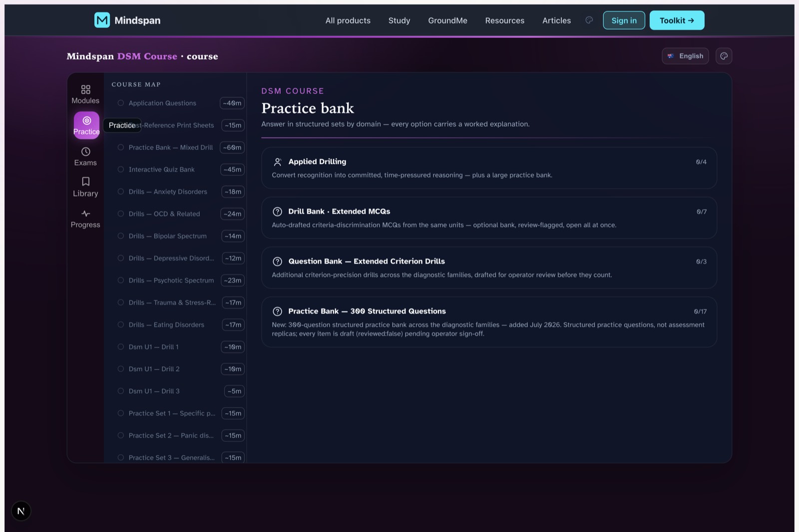Click the palette icon beside English button
This screenshot has height=532, width=799.
[724, 56]
